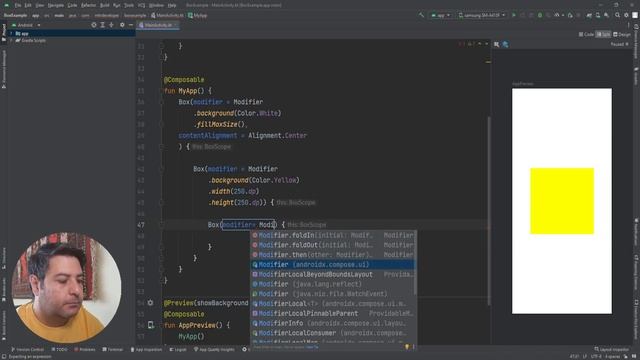Expand the Gradle Scripts tree node

[11, 40]
